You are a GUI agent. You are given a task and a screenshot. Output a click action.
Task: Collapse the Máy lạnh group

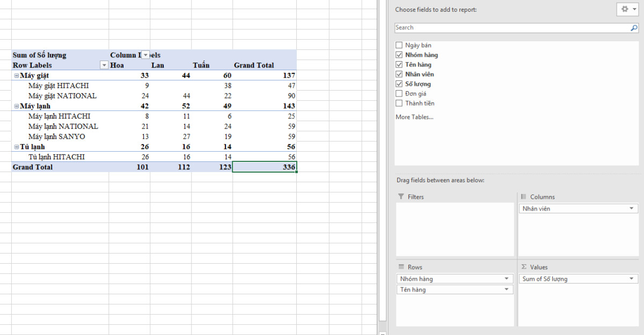pos(16,106)
